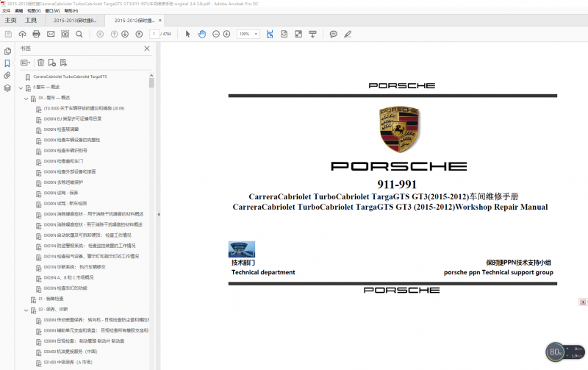Open bookmark '0X03IN 检查车灯的功能'
The image size is (588, 370).
[x=65, y=288]
